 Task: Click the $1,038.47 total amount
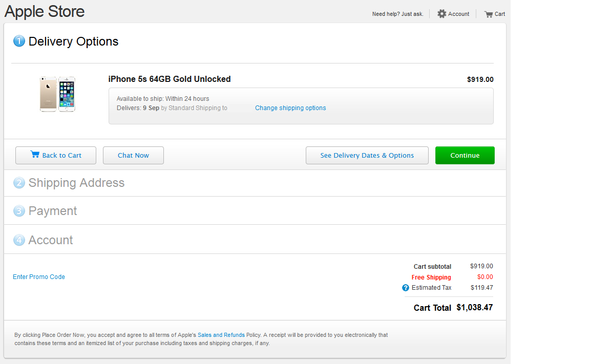[x=474, y=307]
